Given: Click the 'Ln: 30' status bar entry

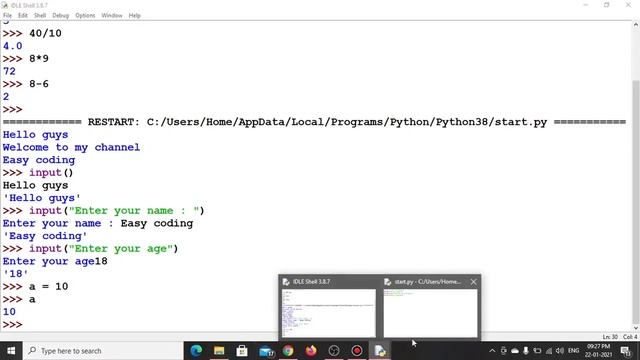Looking at the screenshot, I should [610, 337].
